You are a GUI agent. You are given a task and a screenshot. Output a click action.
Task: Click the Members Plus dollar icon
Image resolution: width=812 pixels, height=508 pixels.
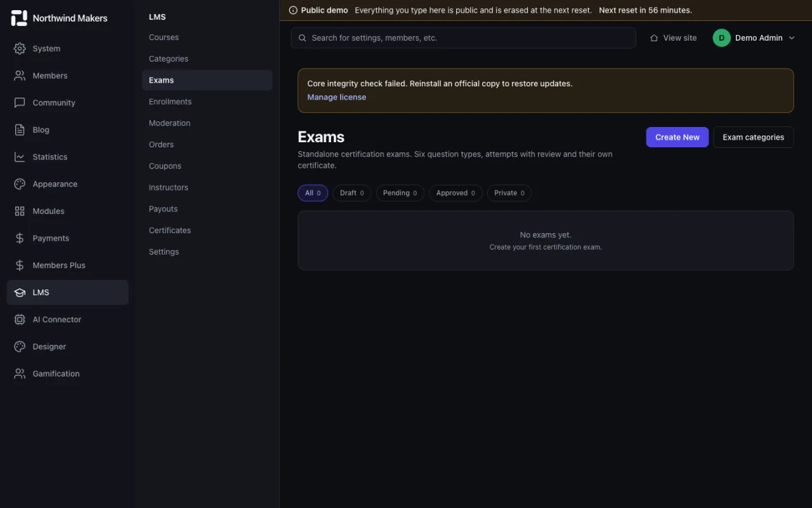click(x=20, y=265)
